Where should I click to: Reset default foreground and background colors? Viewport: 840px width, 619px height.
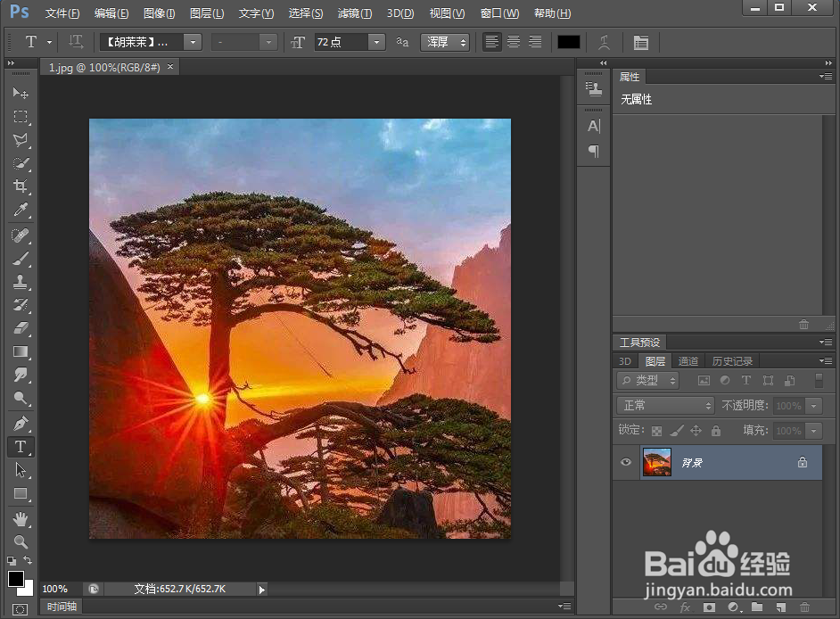point(12,561)
